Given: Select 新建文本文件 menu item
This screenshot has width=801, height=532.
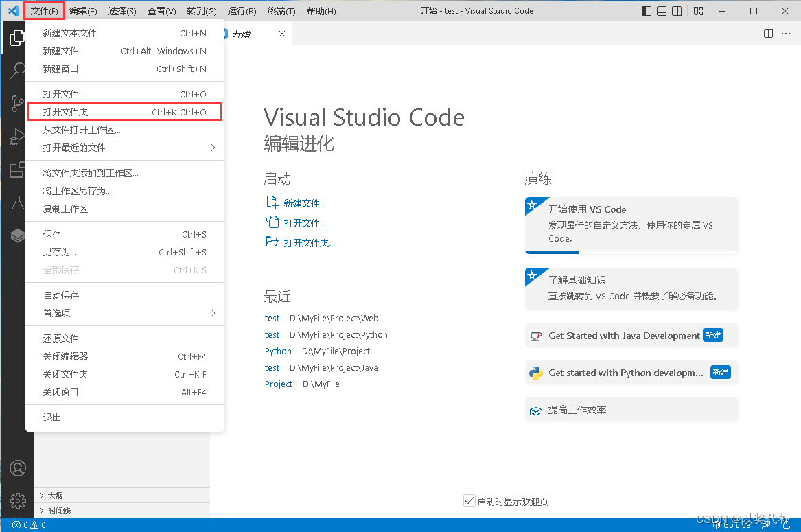Looking at the screenshot, I should [x=125, y=33].
